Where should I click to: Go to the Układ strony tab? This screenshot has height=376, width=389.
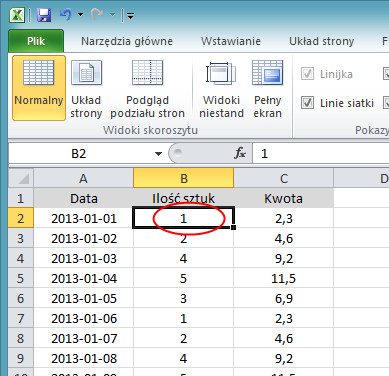[x=321, y=41]
